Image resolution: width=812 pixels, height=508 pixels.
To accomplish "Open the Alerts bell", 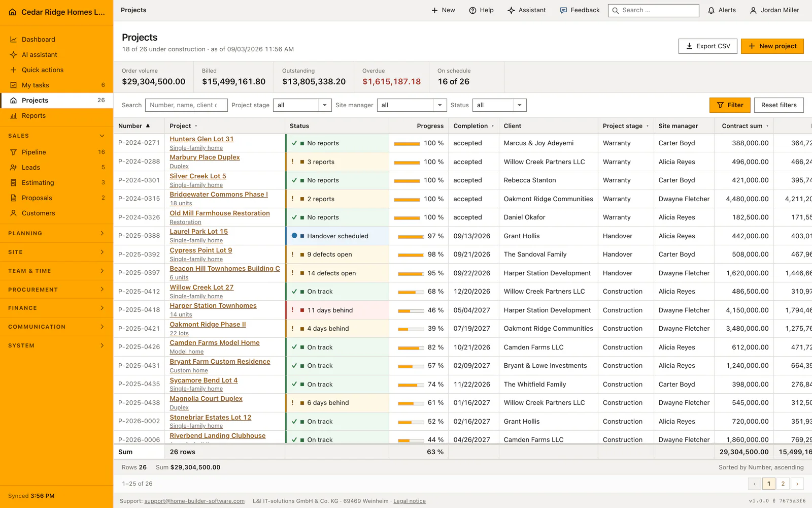I will click(x=722, y=10).
